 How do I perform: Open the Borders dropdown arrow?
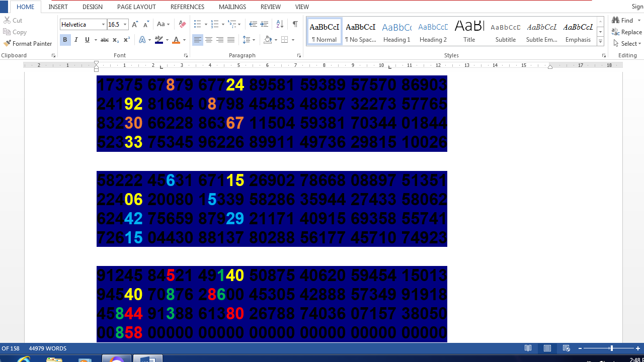click(293, 40)
